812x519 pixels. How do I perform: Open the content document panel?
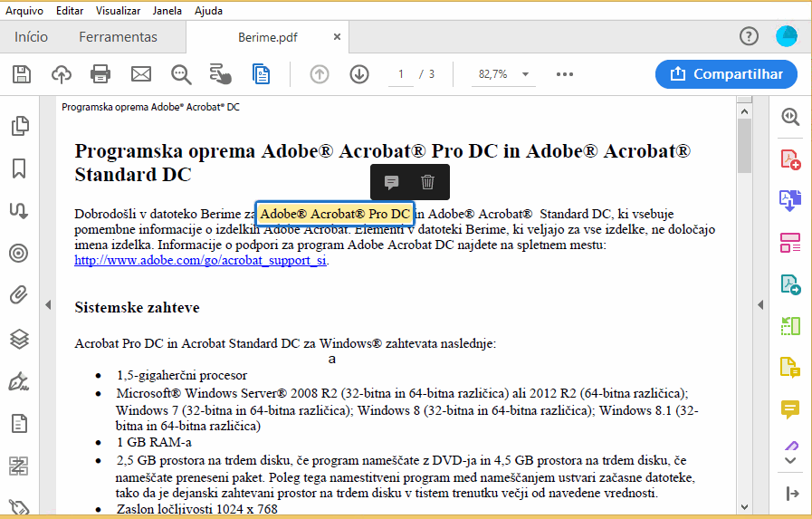click(x=19, y=424)
